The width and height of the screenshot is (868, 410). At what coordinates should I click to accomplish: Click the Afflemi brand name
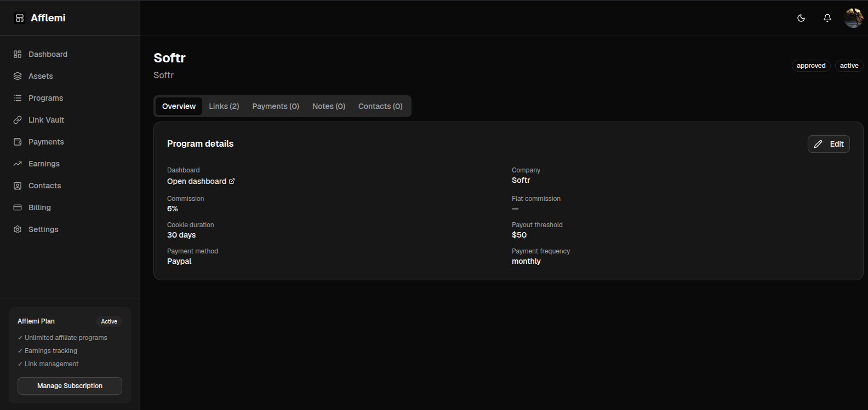pos(48,18)
